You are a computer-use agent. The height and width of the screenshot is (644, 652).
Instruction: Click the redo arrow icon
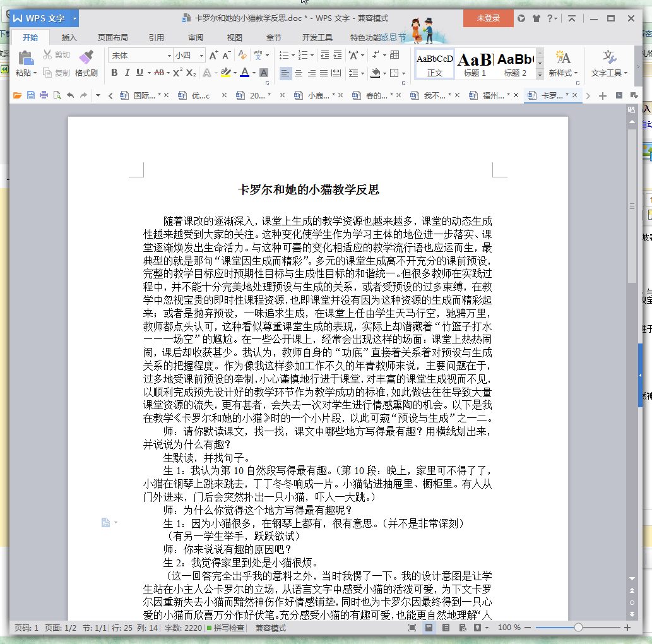point(83,96)
